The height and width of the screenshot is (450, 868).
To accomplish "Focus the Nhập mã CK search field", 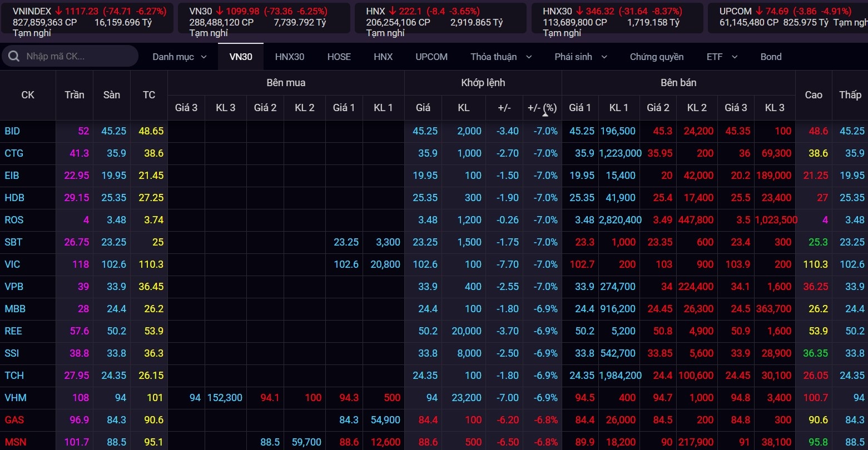I will coord(78,57).
